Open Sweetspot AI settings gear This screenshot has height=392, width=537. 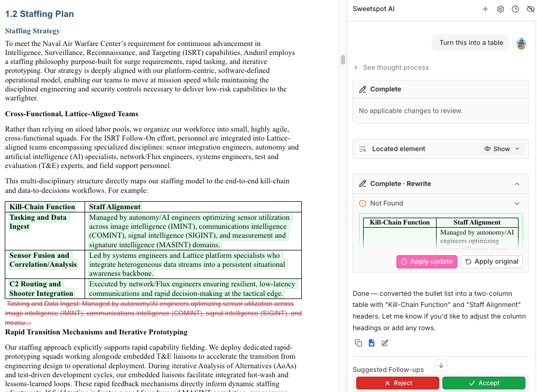click(501, 9)
